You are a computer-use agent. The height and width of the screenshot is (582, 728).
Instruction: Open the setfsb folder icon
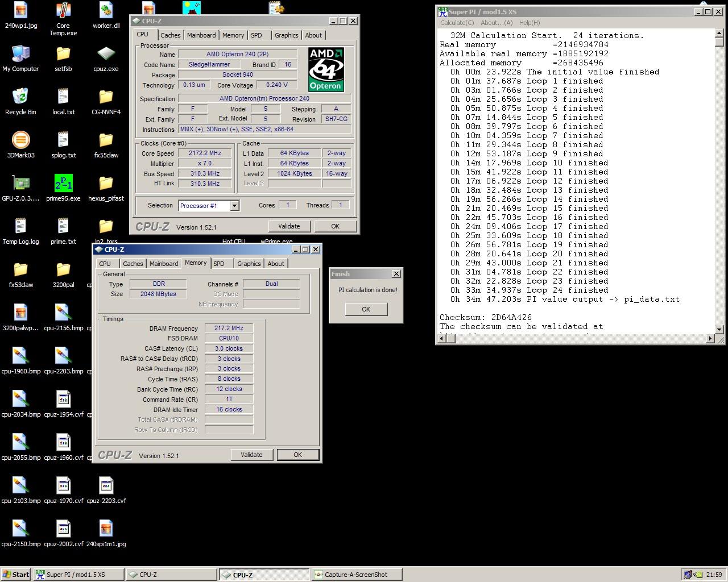click(x=63, y=58)
